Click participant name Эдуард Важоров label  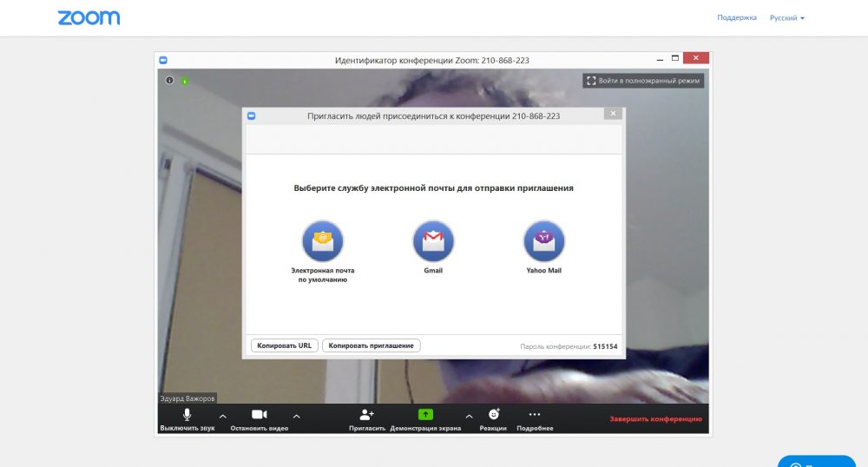click(187, 398)
